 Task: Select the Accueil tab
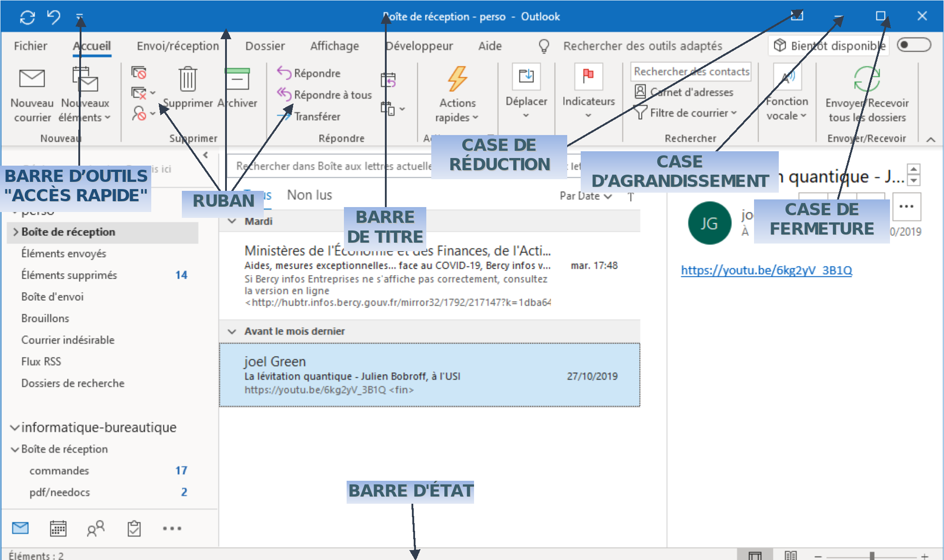click(92, 46)
